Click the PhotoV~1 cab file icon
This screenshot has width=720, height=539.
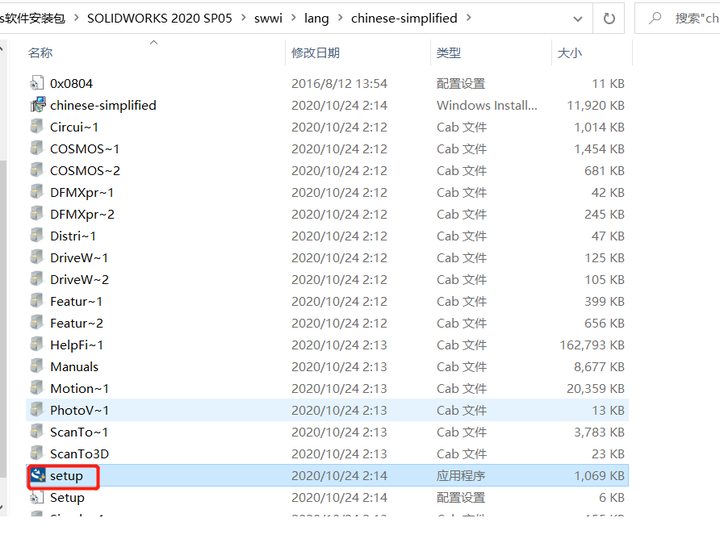[37, 410]
